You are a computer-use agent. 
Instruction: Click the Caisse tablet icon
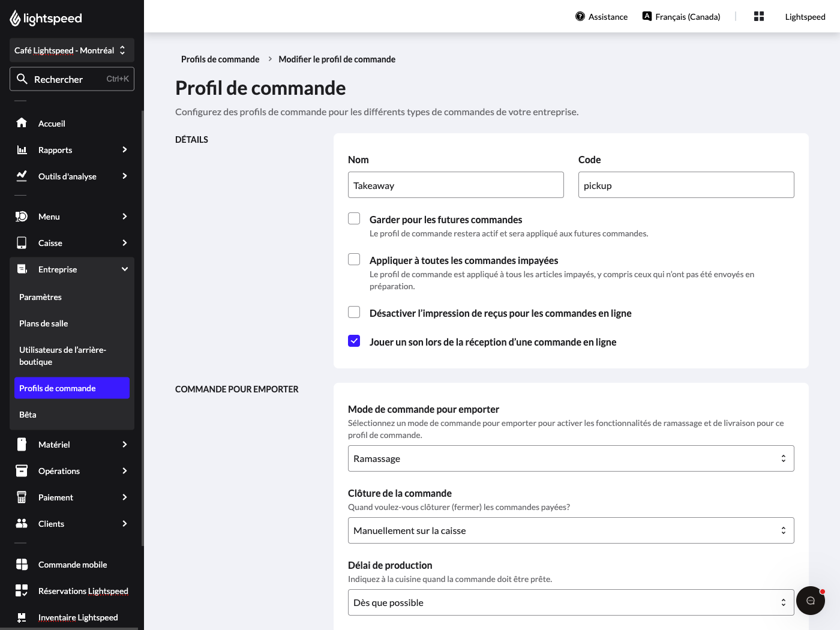[x=22, y=243]
